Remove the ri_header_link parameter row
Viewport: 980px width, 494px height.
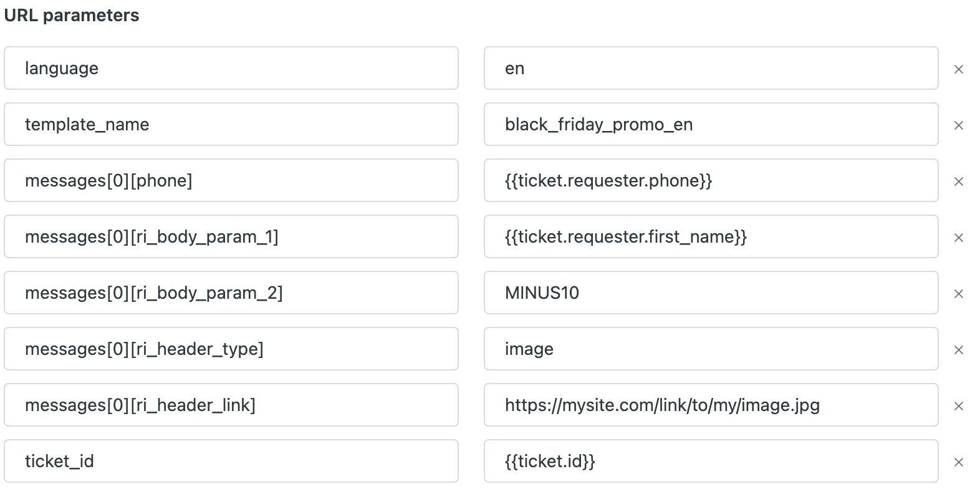tap(959, 406)
